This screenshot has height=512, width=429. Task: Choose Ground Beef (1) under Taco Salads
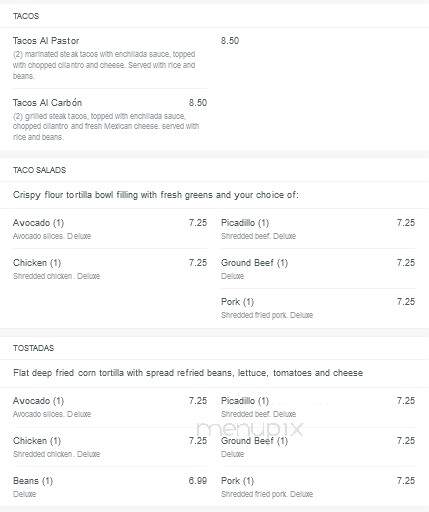254,263
